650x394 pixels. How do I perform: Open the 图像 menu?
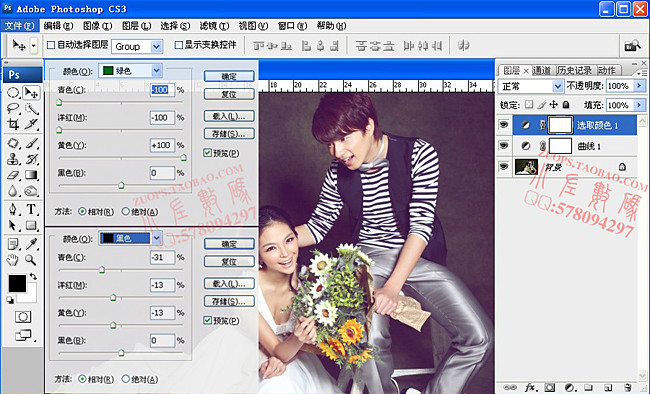tap(97, 26)
